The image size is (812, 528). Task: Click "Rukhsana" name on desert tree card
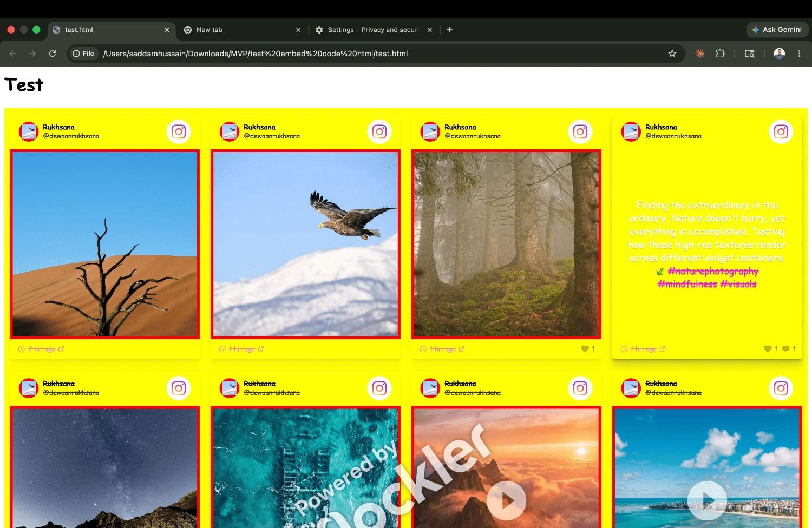tap(59, 127)
